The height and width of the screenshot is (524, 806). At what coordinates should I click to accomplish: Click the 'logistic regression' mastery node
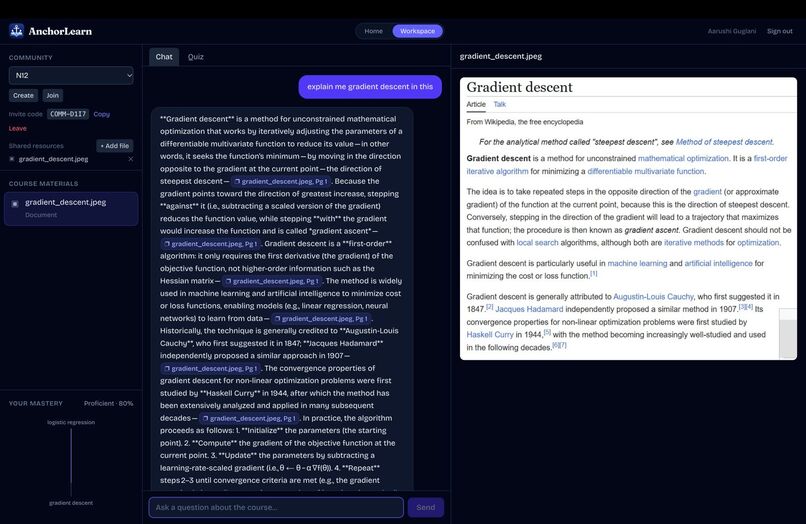click(71, 423)
